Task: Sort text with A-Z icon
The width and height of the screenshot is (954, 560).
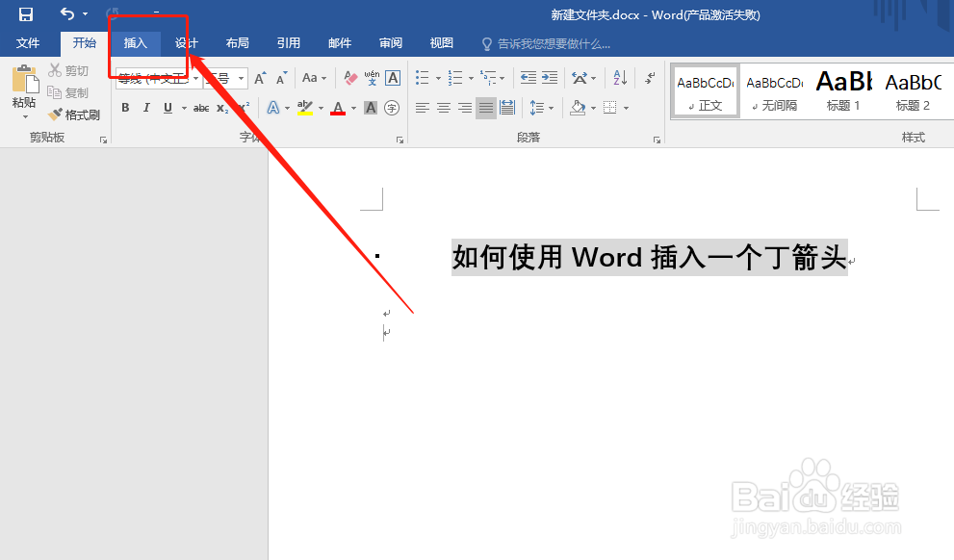Action: pos(620,78)
